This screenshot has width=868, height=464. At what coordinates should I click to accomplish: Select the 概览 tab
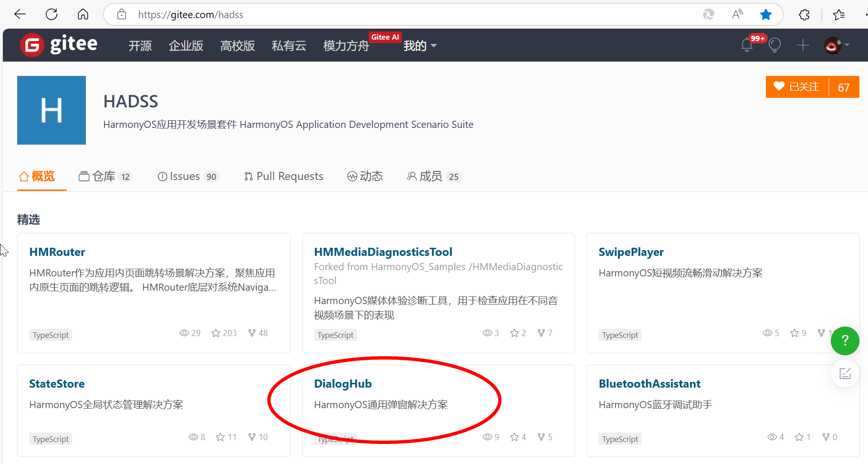(37, 176)
